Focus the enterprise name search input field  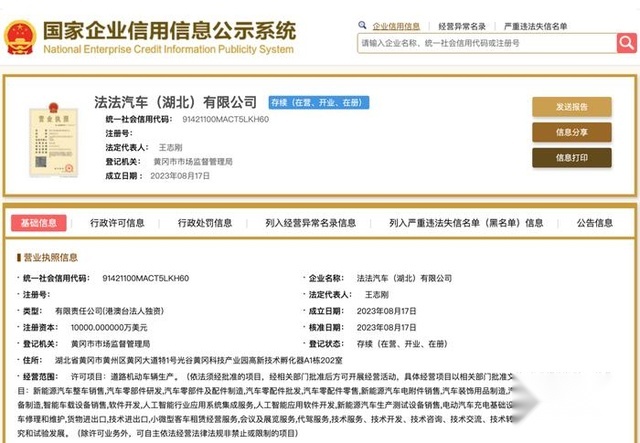tap(487, 43)
